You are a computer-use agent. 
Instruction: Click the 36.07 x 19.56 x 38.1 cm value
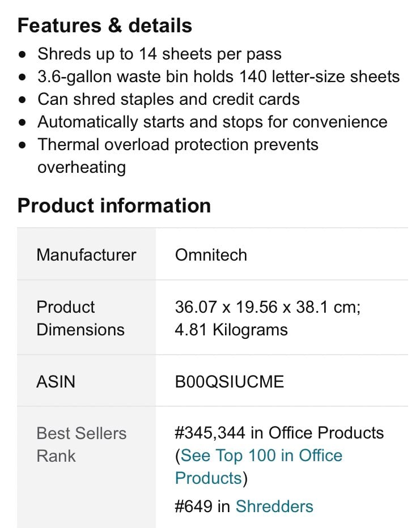268,307
